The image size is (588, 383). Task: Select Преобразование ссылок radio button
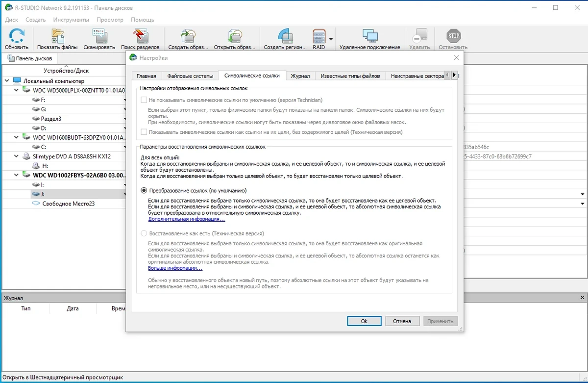(x=144, y=190)
